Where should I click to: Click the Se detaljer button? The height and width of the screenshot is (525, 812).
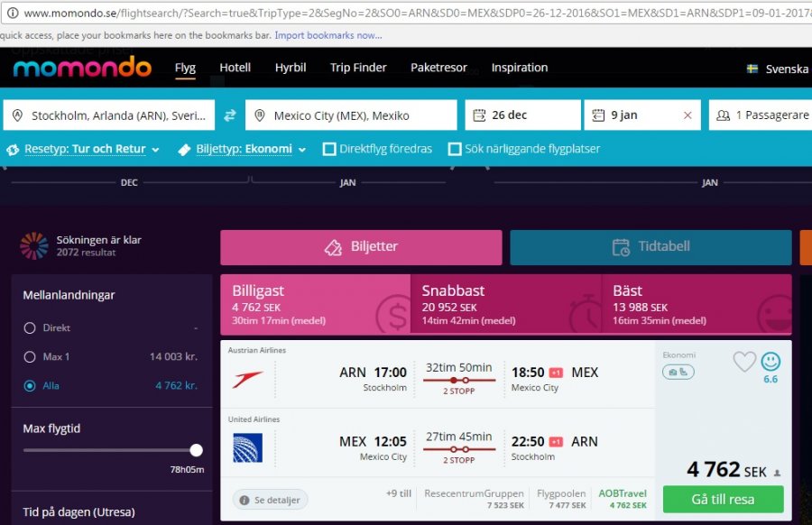(271, 499)
